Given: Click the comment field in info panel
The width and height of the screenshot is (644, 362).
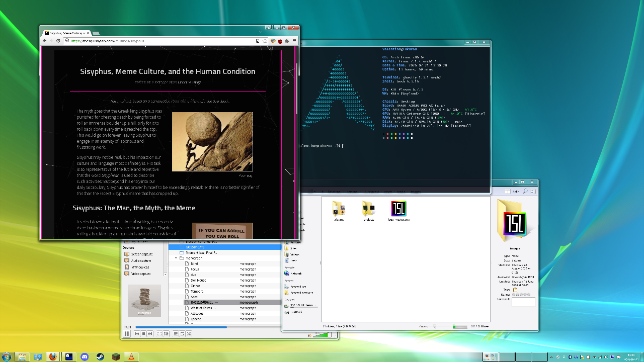Looking at the screenshot, I should 523,302.
